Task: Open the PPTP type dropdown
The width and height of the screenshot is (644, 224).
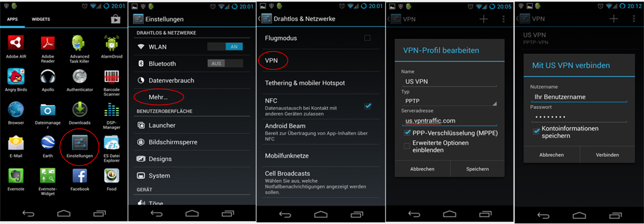Action: [x=449, y=101]
